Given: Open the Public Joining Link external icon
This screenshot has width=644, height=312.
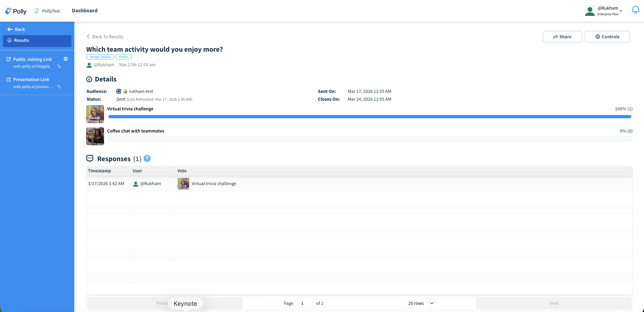Looking at the screenshot, I should click(9, 59).
